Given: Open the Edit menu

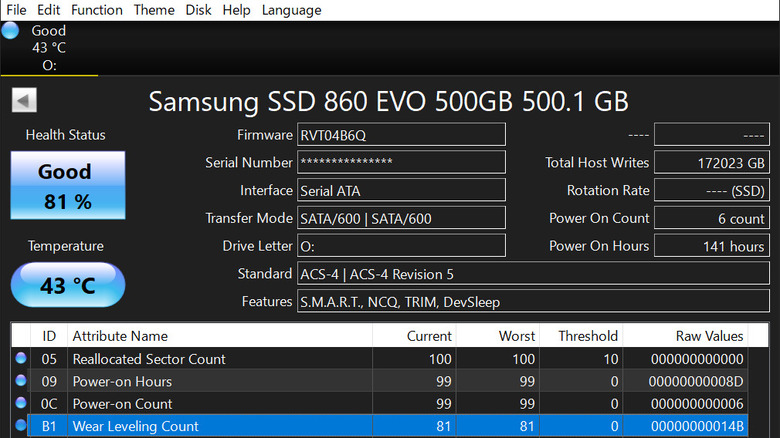Looking at the screenshot, I should [49, 10].
